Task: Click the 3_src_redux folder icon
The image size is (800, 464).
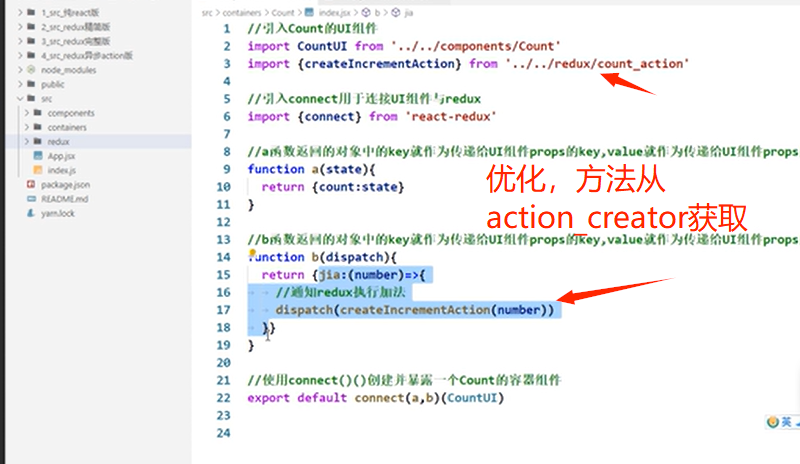Action: (31, 41)
